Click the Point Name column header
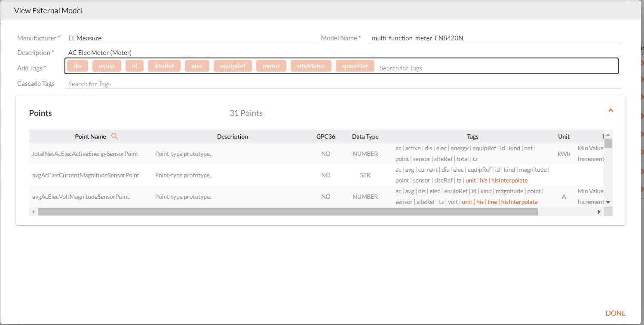 click(x=90, y=137)
